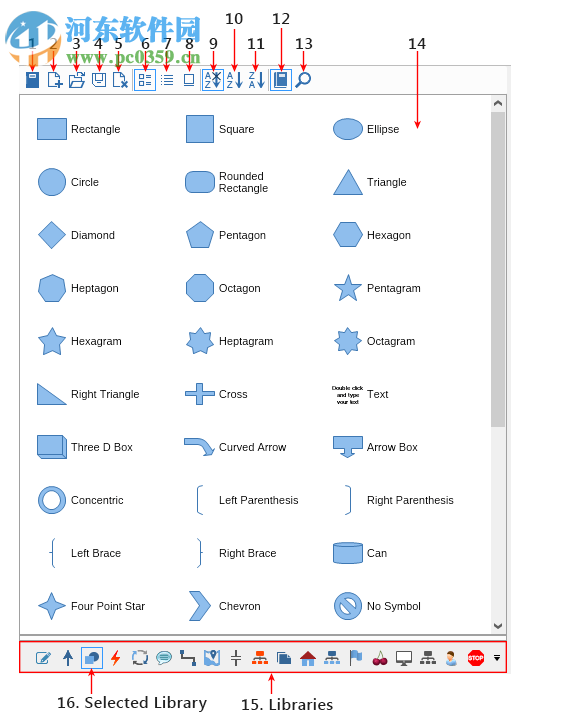
Task: Open the map pin library
Action: coord(212,657)
